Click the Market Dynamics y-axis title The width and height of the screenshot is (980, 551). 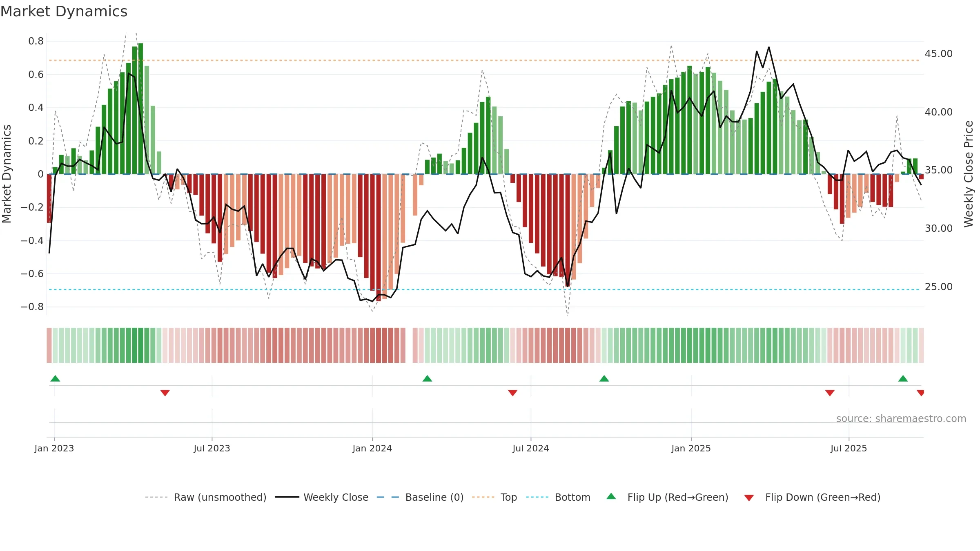(7, 174)
